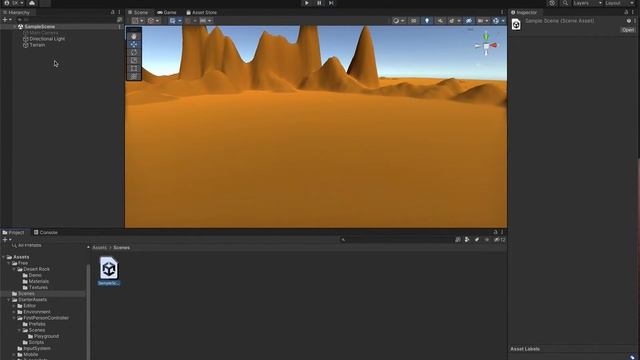This screenshot has height=360, width=640.
Task: Open the tool handle position dropdown
Action: pyautogui.click(x=138, y=20)
